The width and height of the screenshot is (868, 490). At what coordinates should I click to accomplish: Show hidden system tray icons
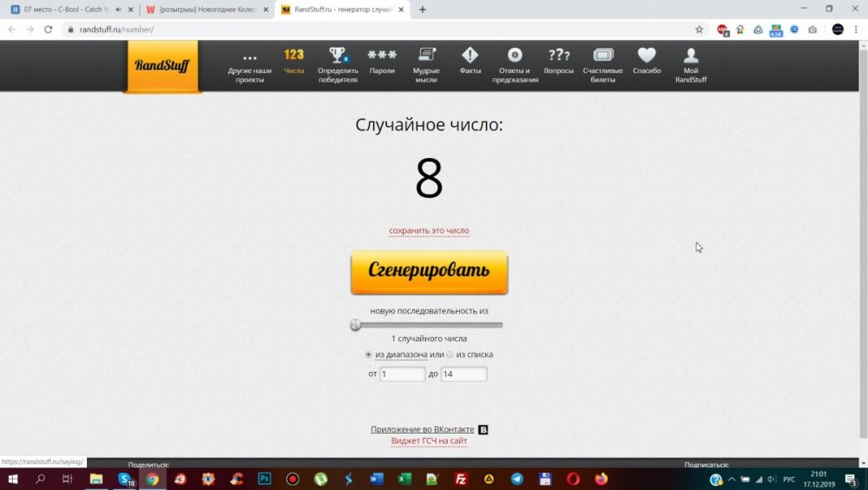pos(732,480)
